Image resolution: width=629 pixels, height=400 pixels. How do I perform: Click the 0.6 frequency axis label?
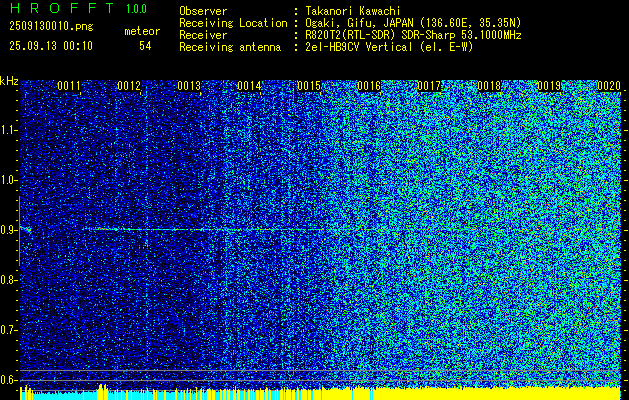pos(7,380)
